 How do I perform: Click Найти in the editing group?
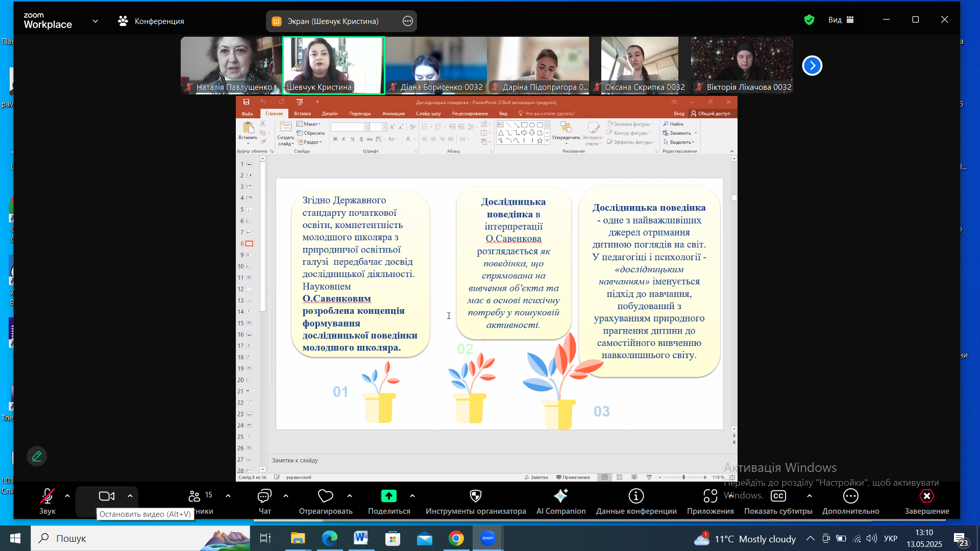(673, 124)
